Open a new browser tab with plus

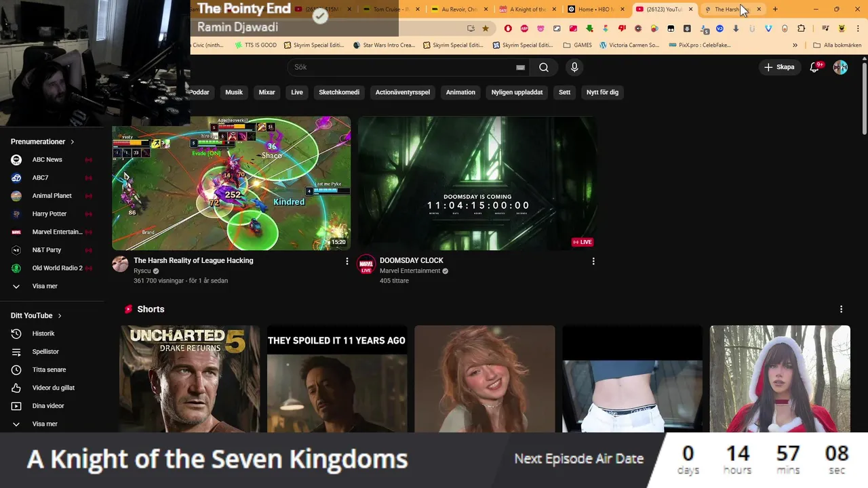(x=775, y=9)
